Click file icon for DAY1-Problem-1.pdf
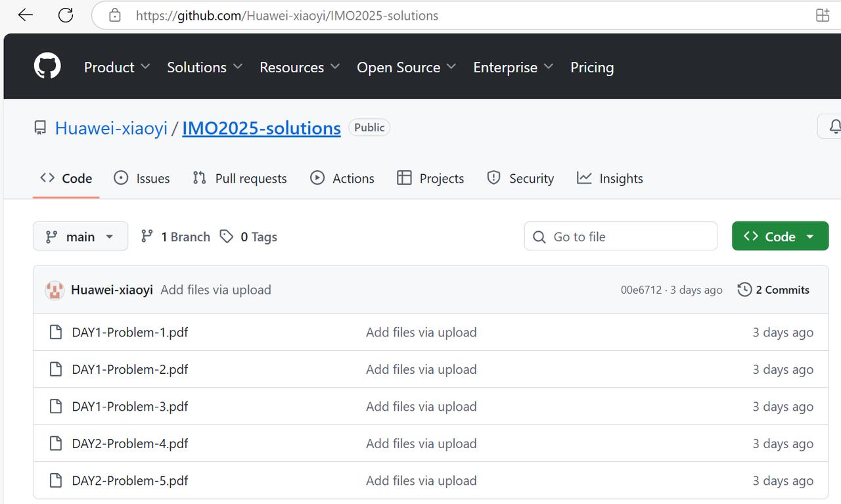841x504 pixels. pyautogui.click(x=56, y=332)
